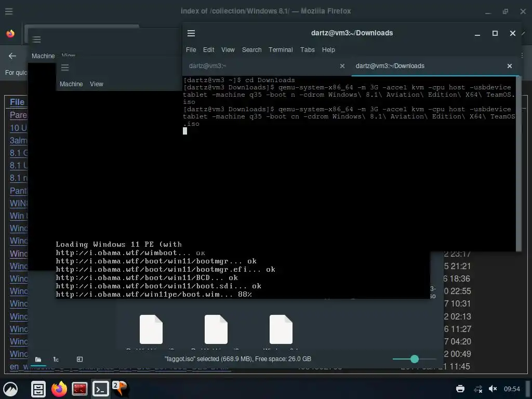Select the middle file icon in file manager

(216, 329)
